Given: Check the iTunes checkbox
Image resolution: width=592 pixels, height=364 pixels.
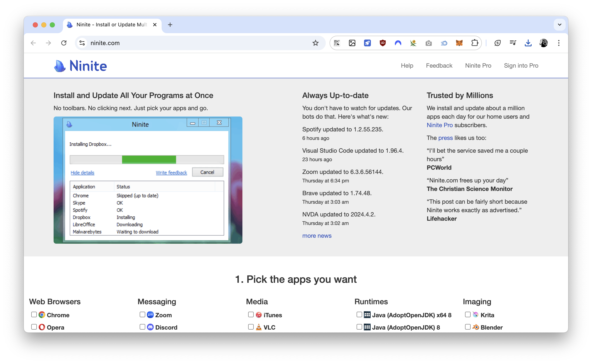Looking at the screenshot, I should (x=251, y=314).
